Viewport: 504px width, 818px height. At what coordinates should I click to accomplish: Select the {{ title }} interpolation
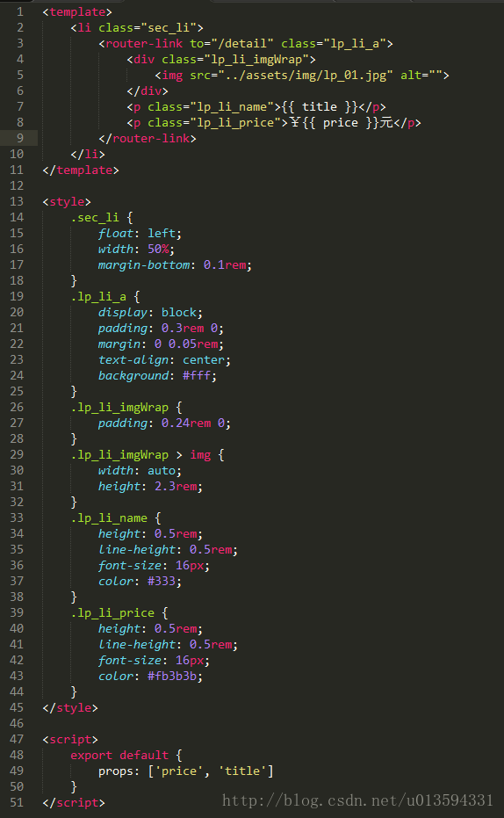(x=320, y=106)
